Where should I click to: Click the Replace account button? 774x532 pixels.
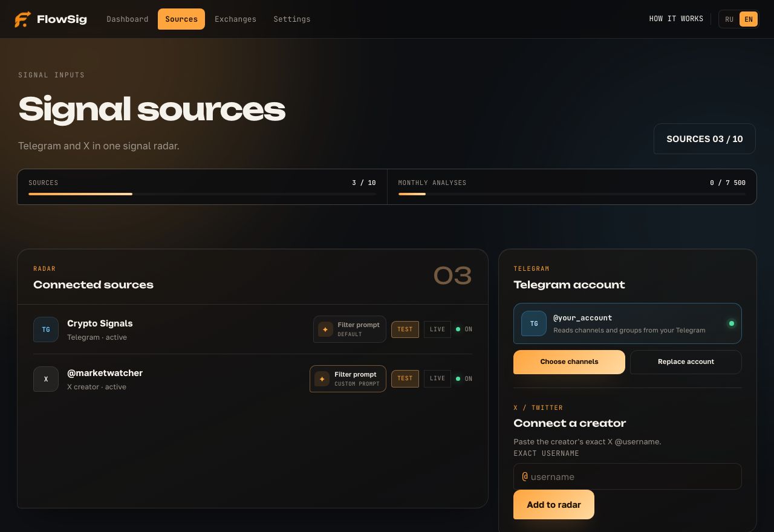click(x=686, y=362)
